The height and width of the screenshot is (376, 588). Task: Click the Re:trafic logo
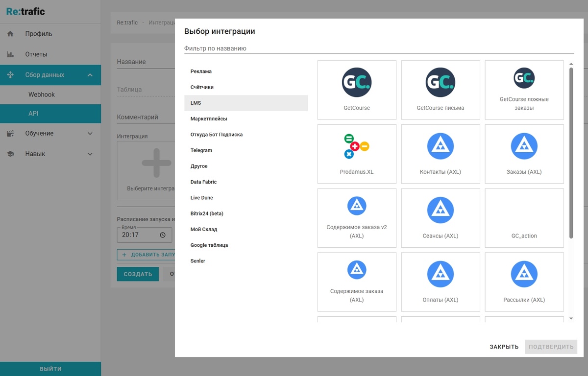click(x=25, y=12)
